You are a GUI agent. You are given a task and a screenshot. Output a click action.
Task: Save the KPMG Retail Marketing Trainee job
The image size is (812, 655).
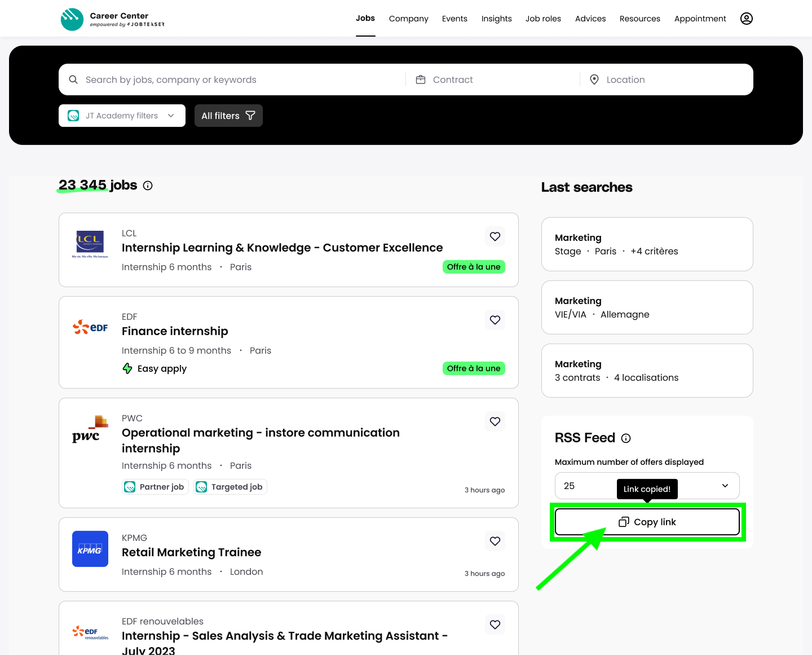(495, 541)
